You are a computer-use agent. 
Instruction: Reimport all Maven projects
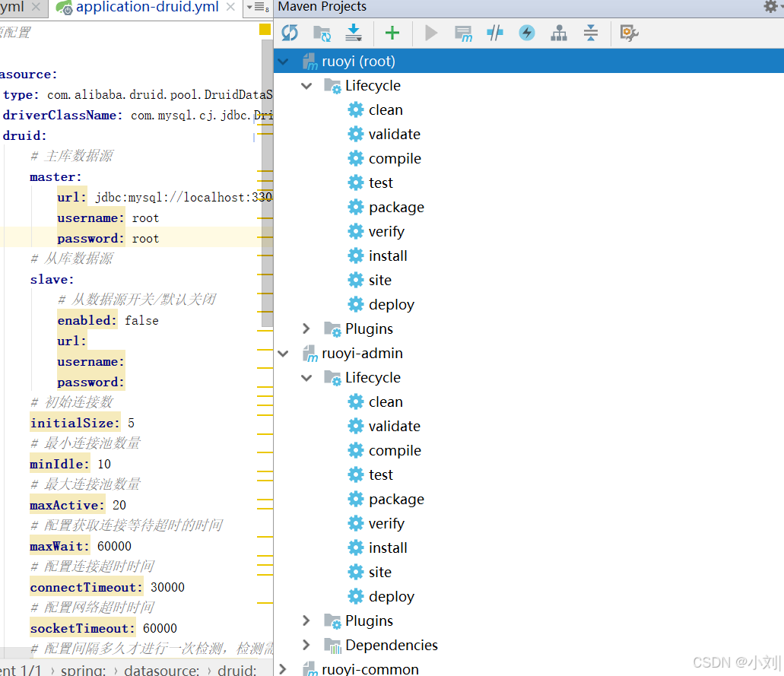(x=290, y=33)
